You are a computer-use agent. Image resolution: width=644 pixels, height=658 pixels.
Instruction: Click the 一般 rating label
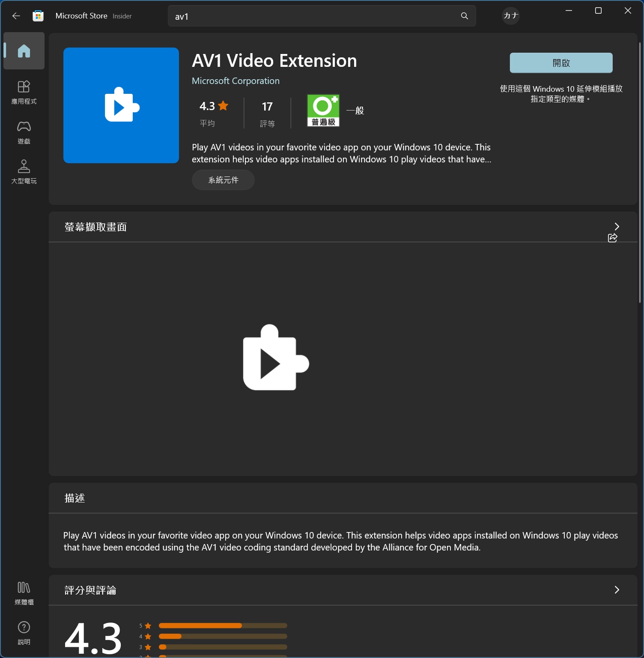(355, 111)
